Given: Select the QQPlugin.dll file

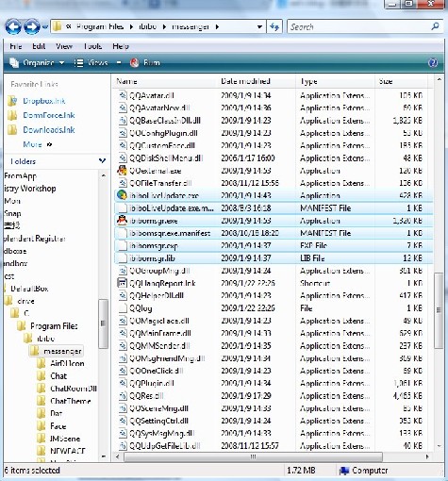Looking at the screenshot, I should point(152,383).
